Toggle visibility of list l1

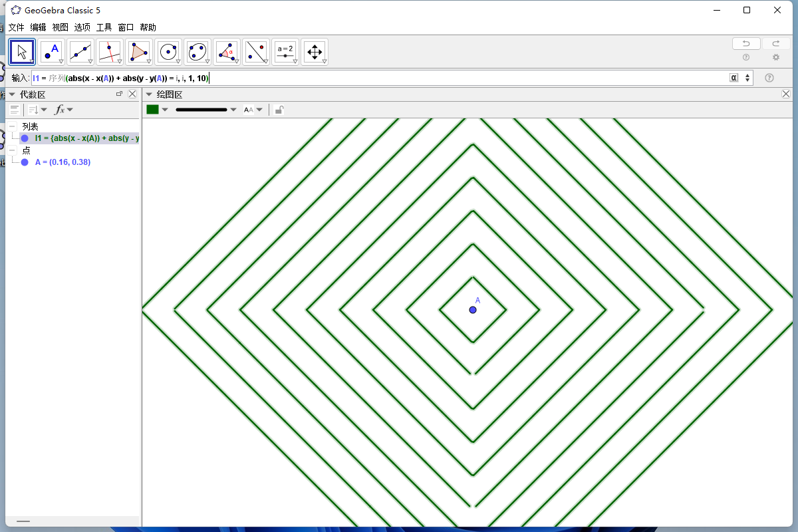[25, 138]
